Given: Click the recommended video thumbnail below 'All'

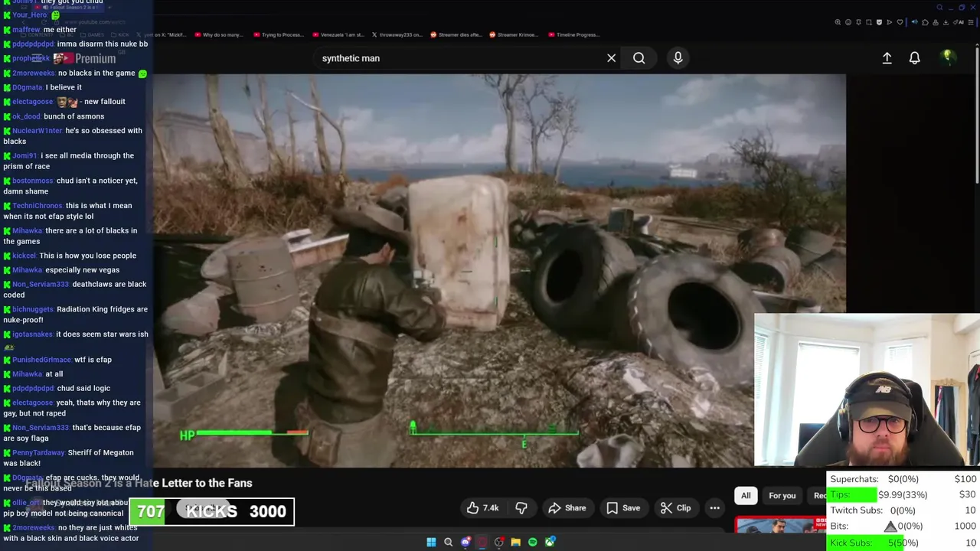Looking at the screenshot, I should click(781, 525).
